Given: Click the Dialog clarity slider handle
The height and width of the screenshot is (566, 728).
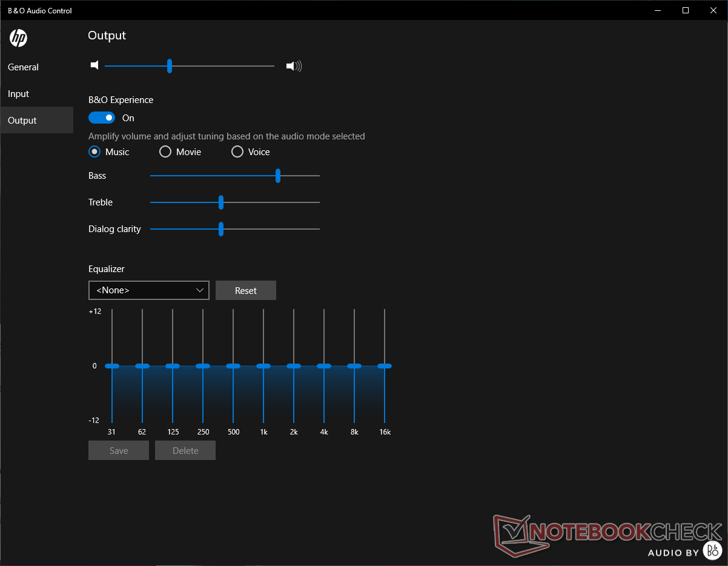Looking at the screenshot, I should [x=221, y=229].
